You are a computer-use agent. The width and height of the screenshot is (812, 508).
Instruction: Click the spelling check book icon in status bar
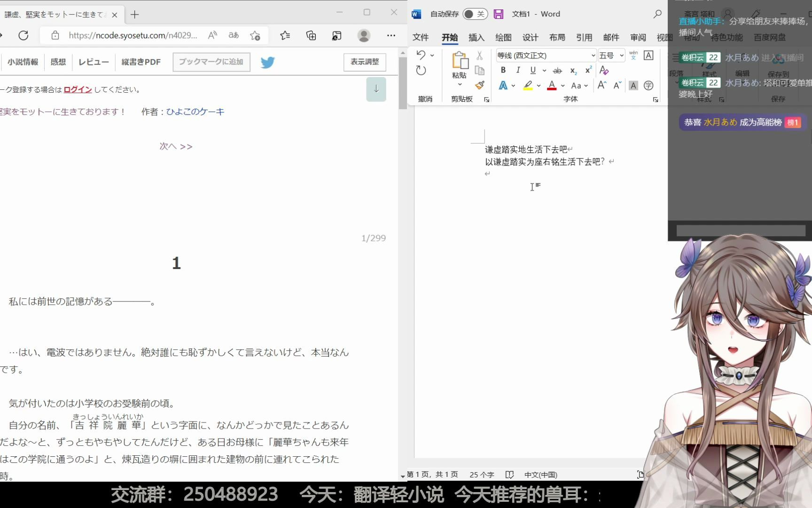click(509, 475)
